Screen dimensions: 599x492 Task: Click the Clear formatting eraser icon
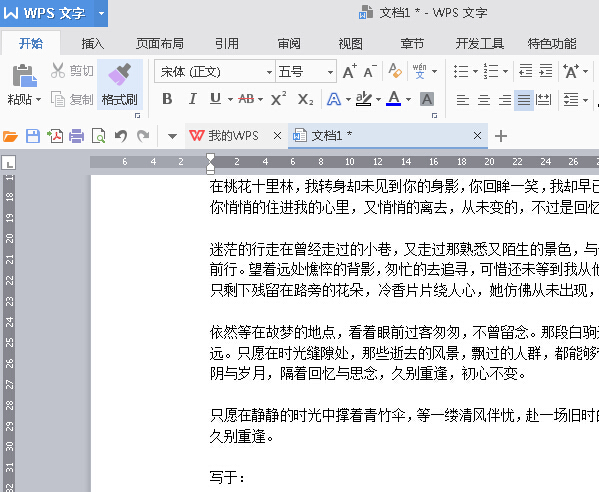tap(395, 71)
